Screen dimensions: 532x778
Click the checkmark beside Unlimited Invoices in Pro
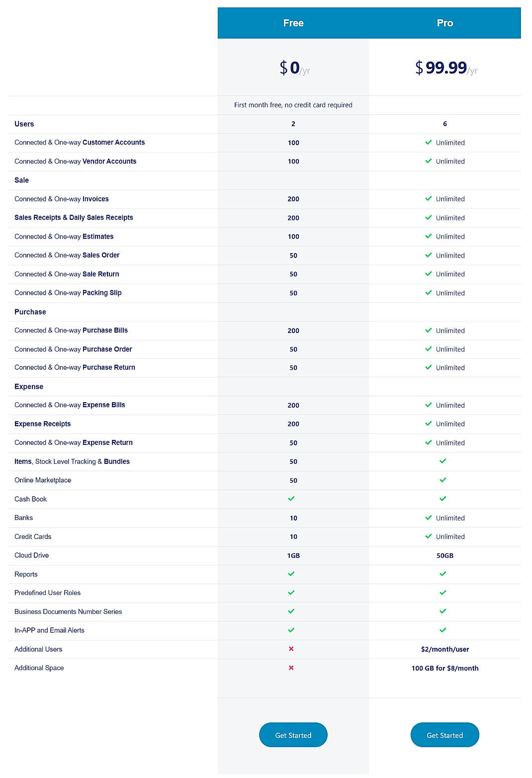[428, 199]
